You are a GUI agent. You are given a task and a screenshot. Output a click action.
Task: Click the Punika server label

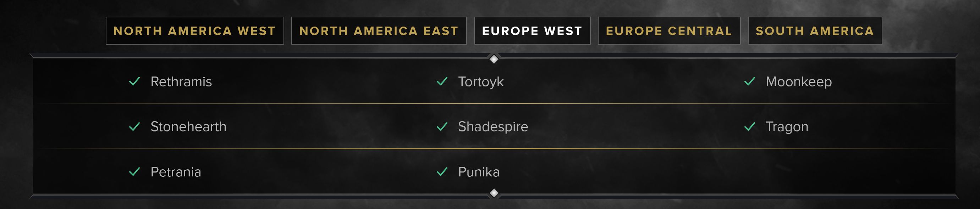(479, 172)
